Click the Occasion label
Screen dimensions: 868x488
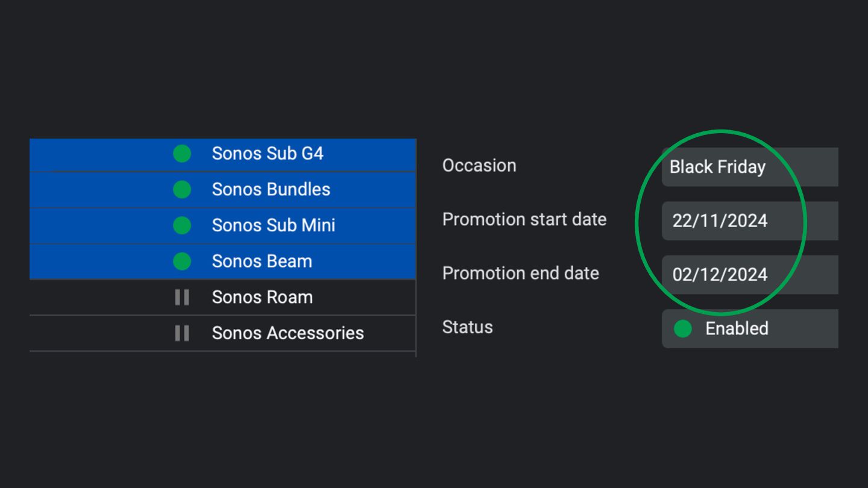coord(479,166)
